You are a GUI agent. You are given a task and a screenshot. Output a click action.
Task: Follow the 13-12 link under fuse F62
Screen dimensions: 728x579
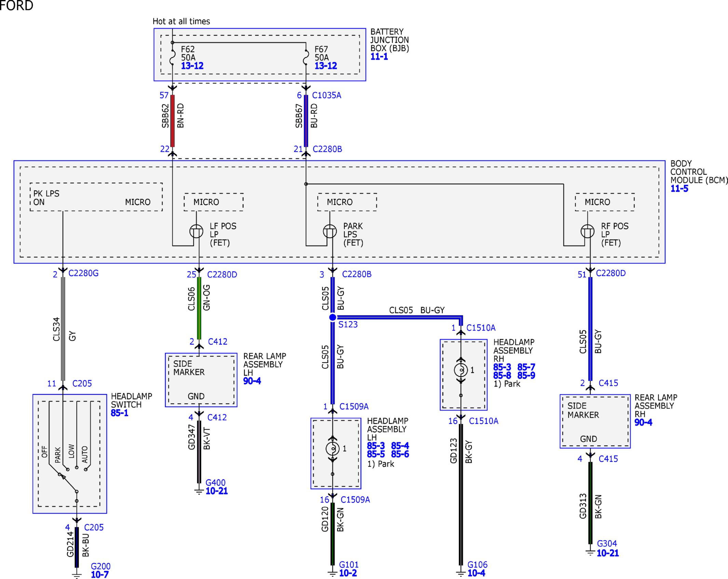tap(192, 66)
